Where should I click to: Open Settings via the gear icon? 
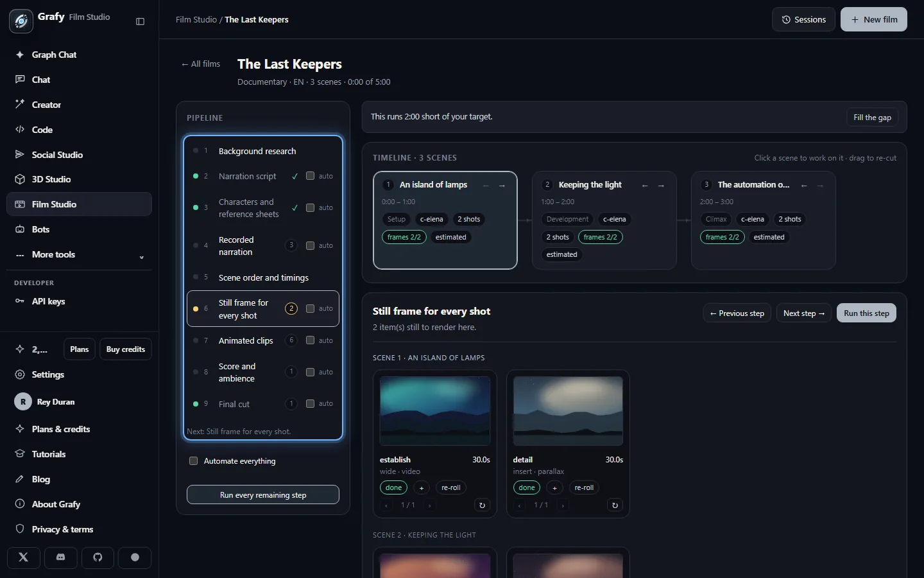[x=20, y=374]
